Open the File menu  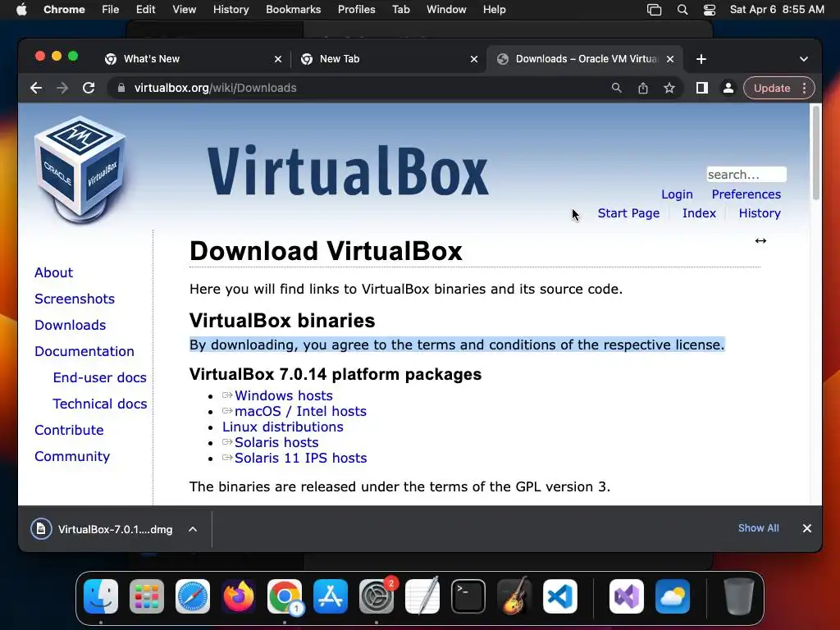click(111, 10)
